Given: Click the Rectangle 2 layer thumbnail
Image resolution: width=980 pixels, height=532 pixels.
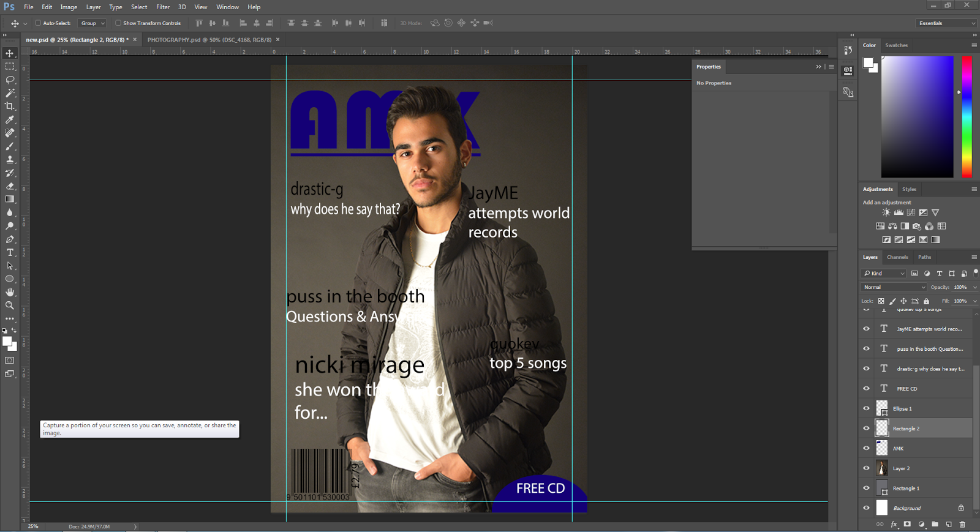Looking at the screenshot, I should coord(881,429).
